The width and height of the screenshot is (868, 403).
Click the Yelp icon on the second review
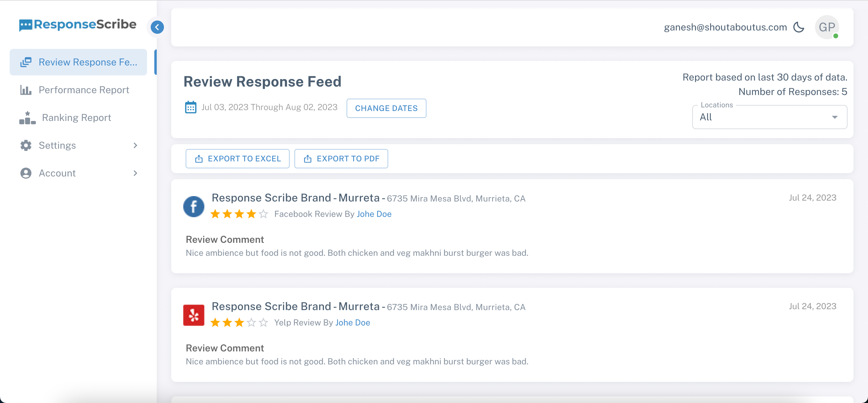[x=194, y=315]
